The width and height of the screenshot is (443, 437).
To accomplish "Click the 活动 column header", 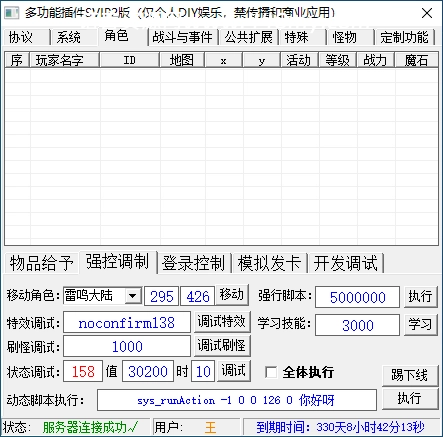I will (300, 60).
